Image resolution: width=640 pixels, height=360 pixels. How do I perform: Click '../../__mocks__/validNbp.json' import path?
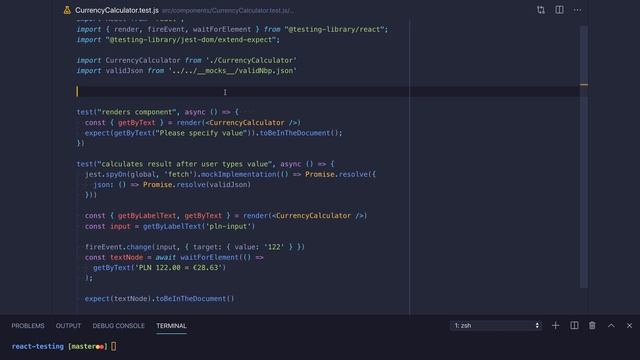coord(232,71)
